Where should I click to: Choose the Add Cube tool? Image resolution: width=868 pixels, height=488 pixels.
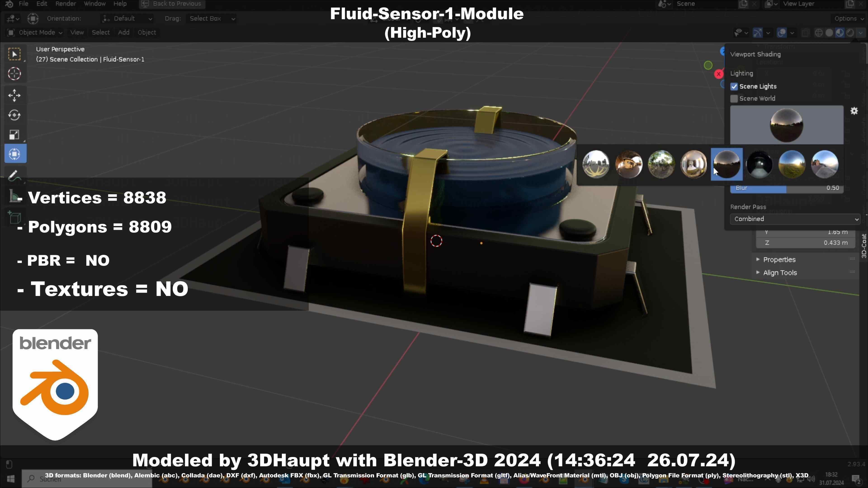pos(14,218)
